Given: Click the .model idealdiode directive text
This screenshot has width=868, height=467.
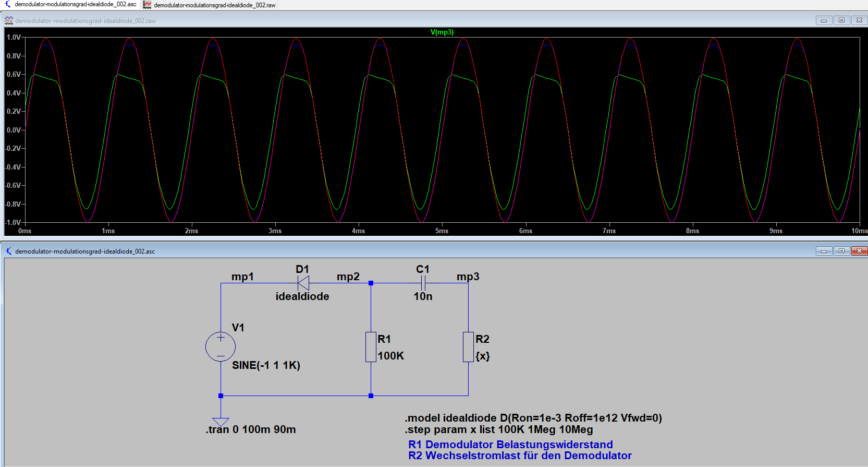Looking at the screenshot, I should [533, 418].
